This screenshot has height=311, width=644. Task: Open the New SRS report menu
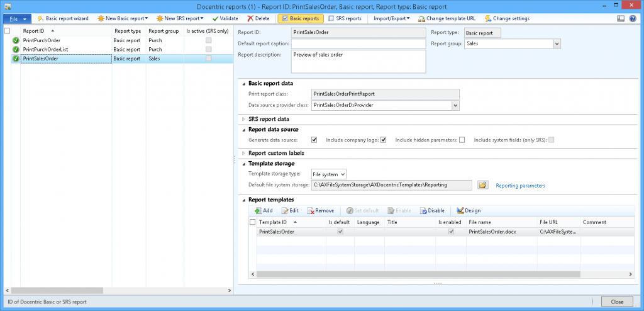(180, 18)
